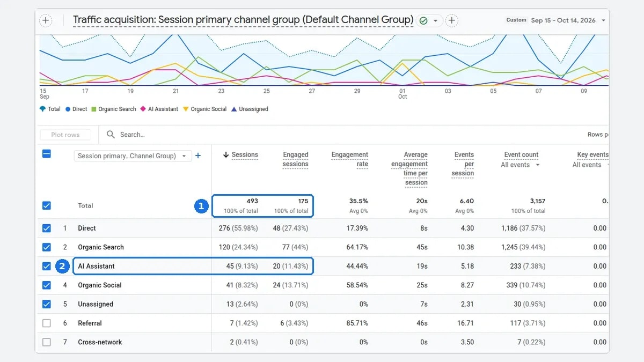Click Direct sessions cell 276 (55.98%)

point(238,228)
